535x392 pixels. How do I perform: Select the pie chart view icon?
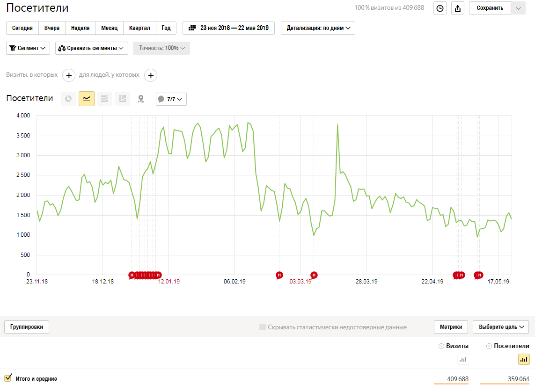pos(68,99)
